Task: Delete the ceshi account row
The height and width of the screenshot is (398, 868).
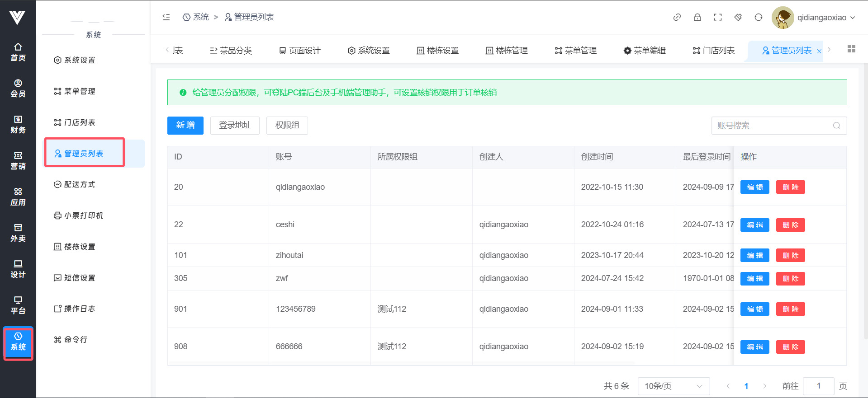Action: (790, 225)
